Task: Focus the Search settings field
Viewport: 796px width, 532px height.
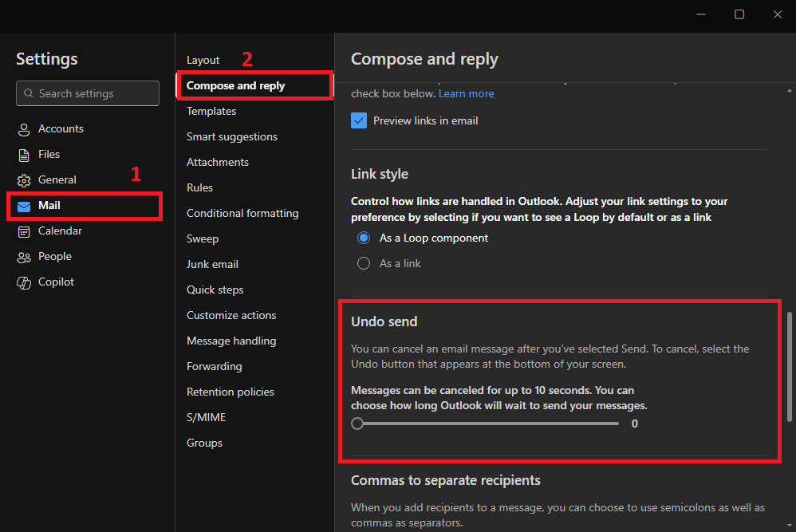Action: pyautogui.click(x=88, y=93)
